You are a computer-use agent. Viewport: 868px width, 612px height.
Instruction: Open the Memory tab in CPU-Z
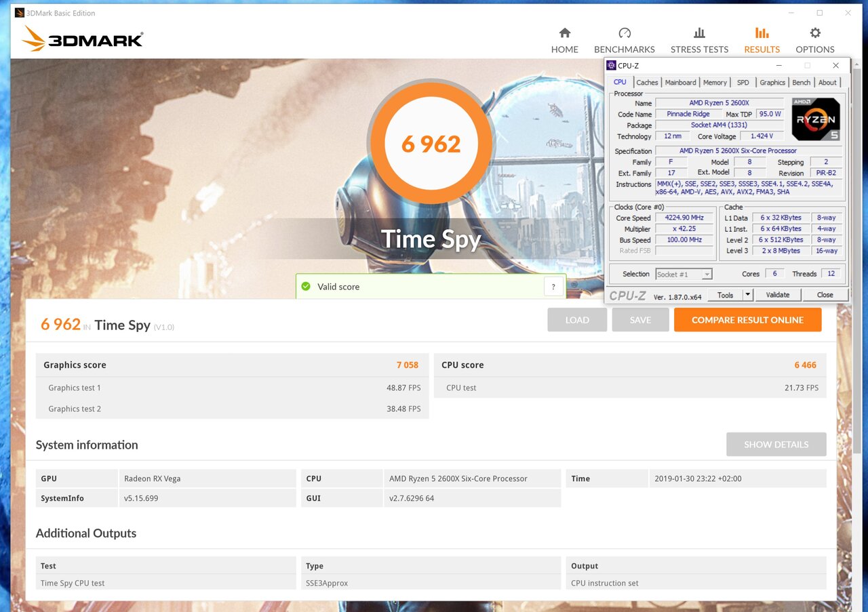coord(715,83)
